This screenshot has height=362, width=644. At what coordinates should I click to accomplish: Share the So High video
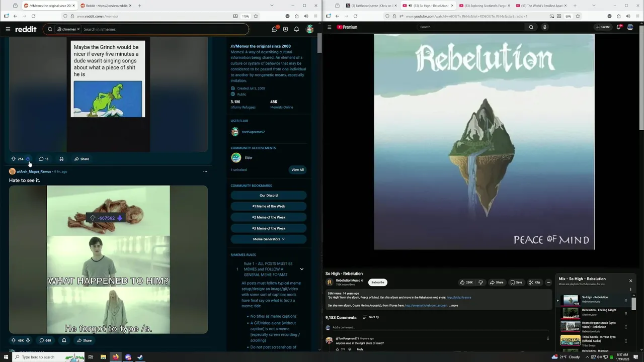pyautogui.click(x=497, y=283)
